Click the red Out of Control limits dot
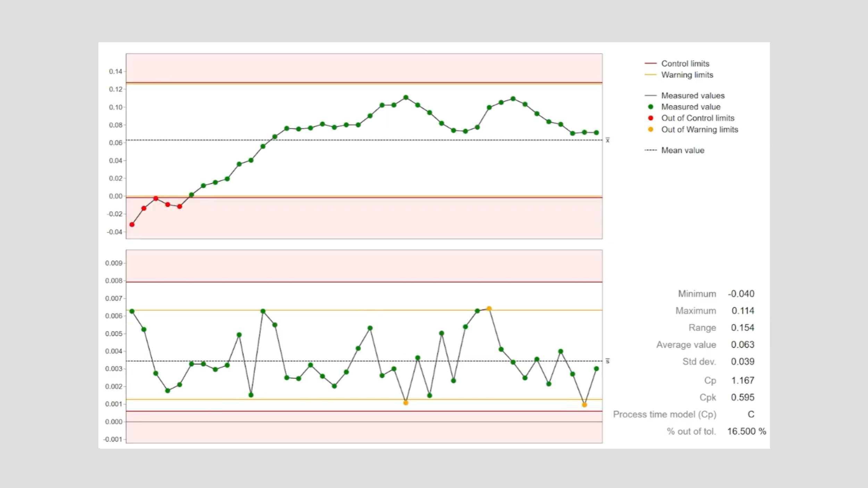Screen dimensions: 868x488 tap(651, 118)
